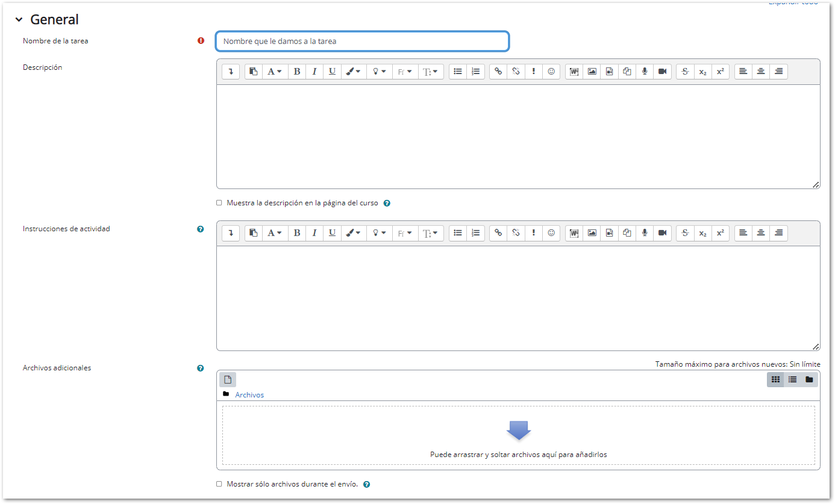Insert image in the Descripción editor
The width and height of the screenshot is (835, 504).
click(x=592, y=72)
